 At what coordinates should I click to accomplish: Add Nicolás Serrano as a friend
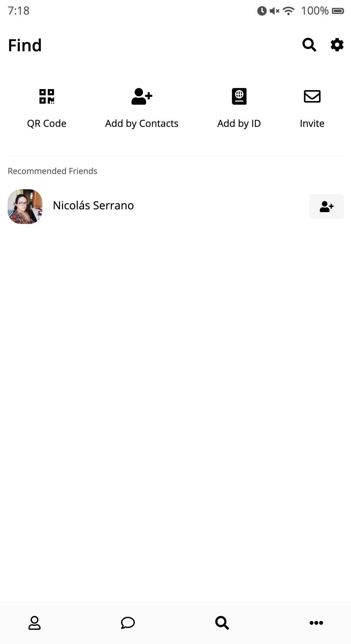point(326,207)
